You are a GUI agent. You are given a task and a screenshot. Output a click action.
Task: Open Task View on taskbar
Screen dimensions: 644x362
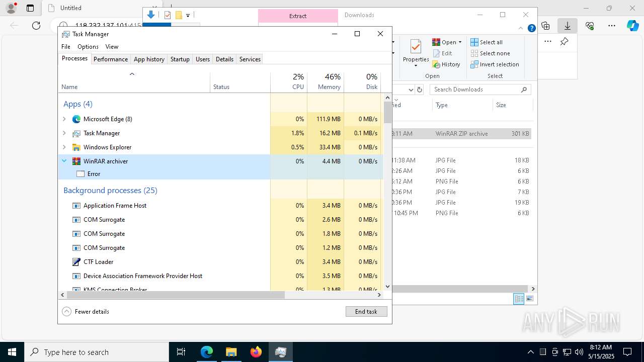(x=182, y=352)
